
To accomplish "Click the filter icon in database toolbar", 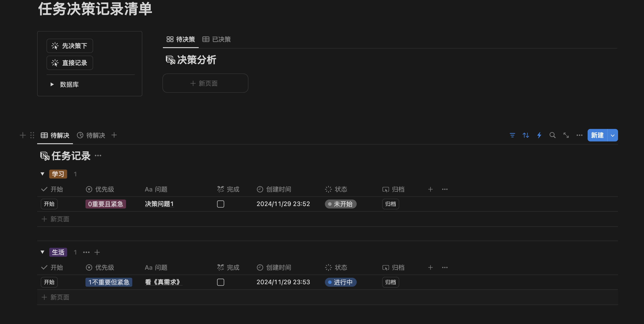I will [512, 135].
